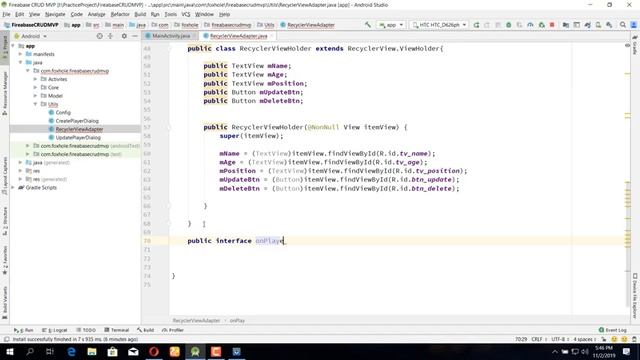Screen dimensions: 640x360
Task: Open the Android project view dropdown
Action: pos(31,36)
